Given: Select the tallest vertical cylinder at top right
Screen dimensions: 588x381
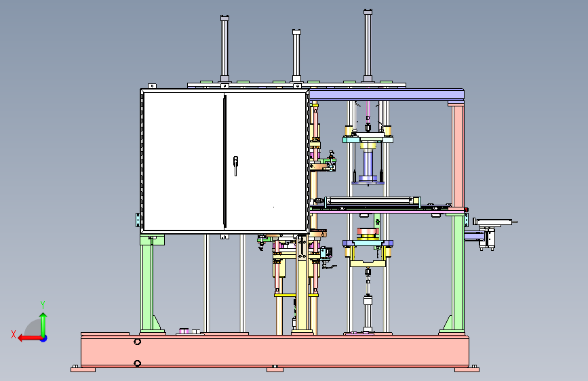Looking at the screenshot, I should point(368,45).
